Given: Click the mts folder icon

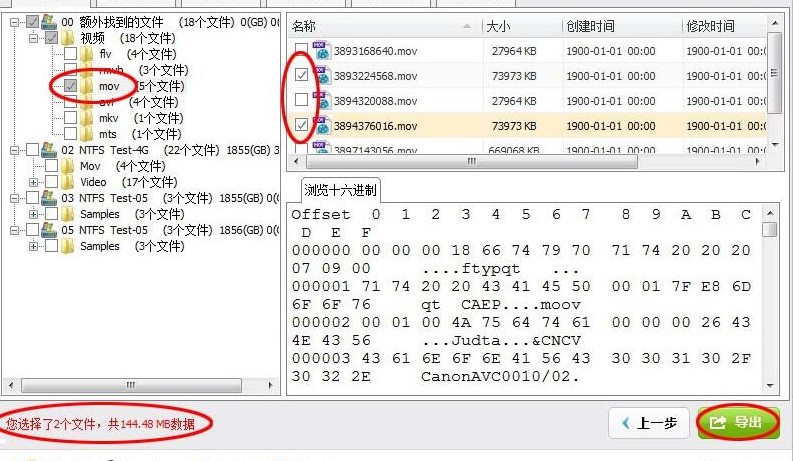Looking at the screenshot, I should pos(86,134).
